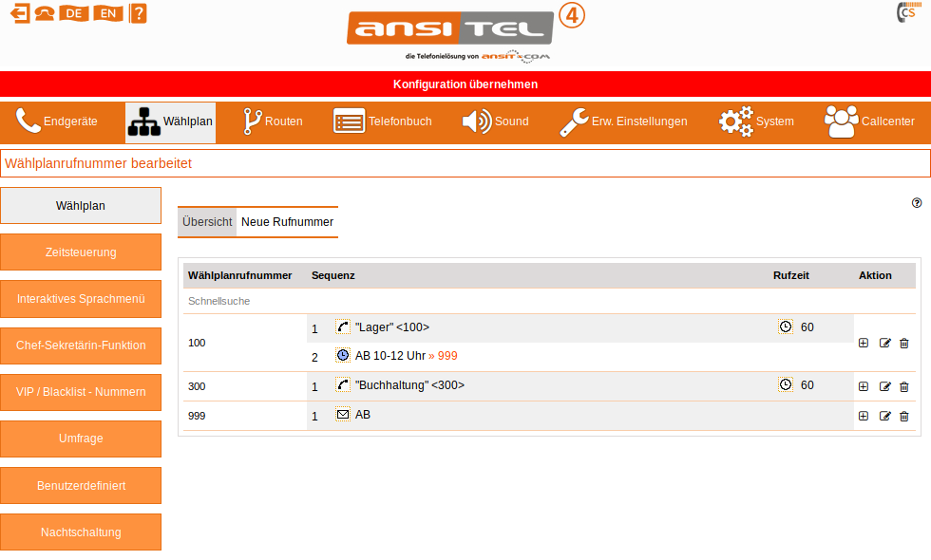Click the Schnellsuche quick search field
The width and height of the screenshot is (931, 560).
[x=219, y=301]
